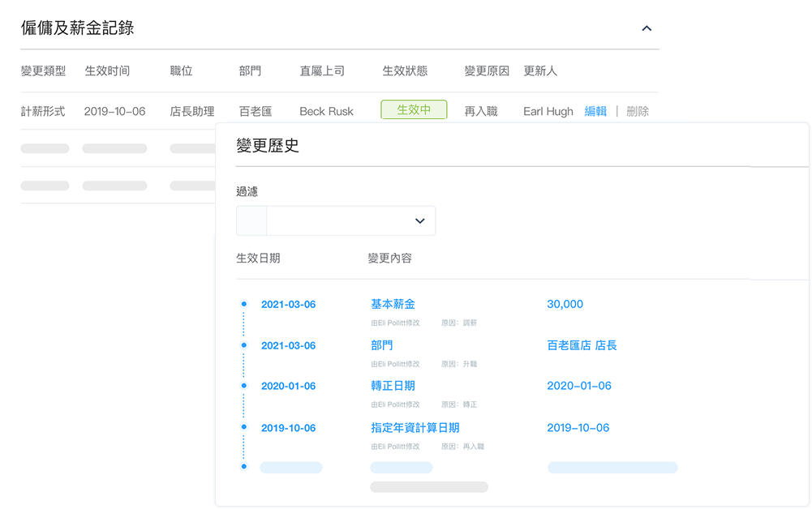Collapse the 僱傭及薪金記錄 section chevron
This screenshot has width=812, height=509.
[x=647, y=28]
